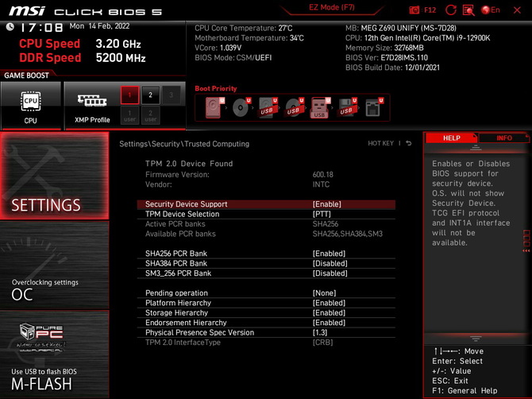Viewport: 532px width, 399px height.
Task: Click the date Mon 14 Feb, 2022
Action: tap(99, 26)
